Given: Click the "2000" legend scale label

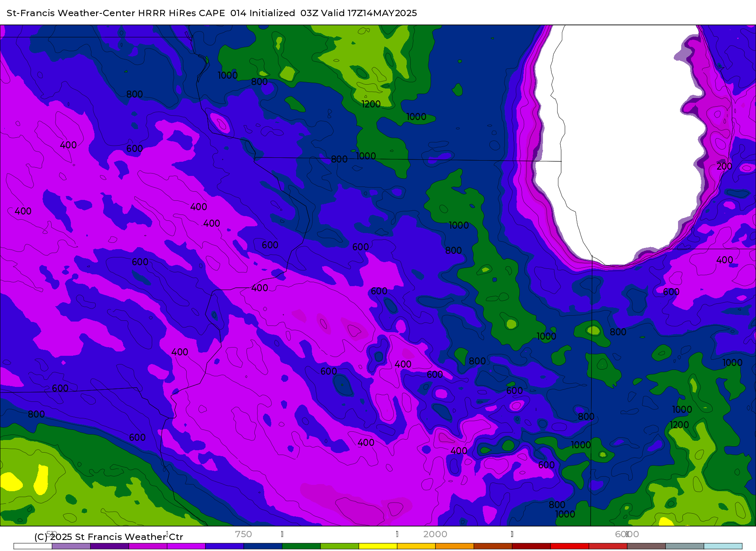Looking at the screenshot, I should tap(435, 534).
